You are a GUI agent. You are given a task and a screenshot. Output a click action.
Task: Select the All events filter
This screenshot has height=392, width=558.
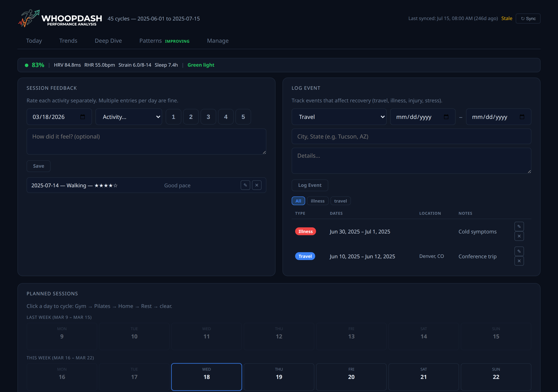pos(298,201)
